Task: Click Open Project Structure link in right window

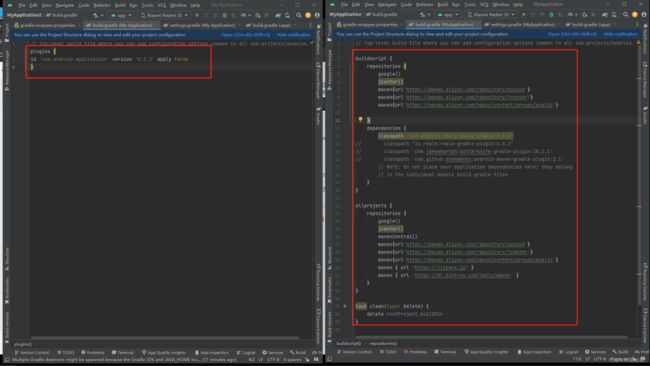Action: click(x=572, y=34)
